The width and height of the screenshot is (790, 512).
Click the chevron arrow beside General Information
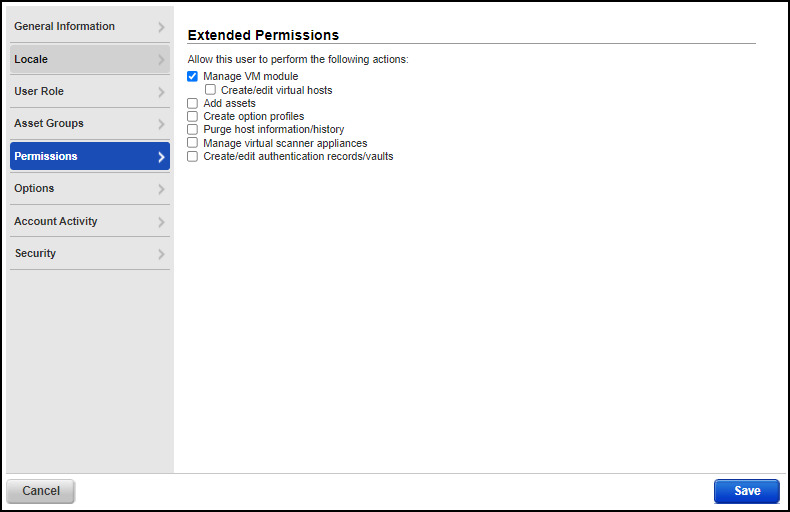point(161,27)
